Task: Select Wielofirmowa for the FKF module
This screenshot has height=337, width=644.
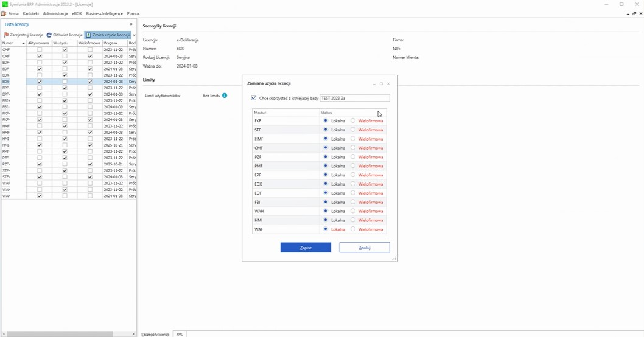Action: 353,120
